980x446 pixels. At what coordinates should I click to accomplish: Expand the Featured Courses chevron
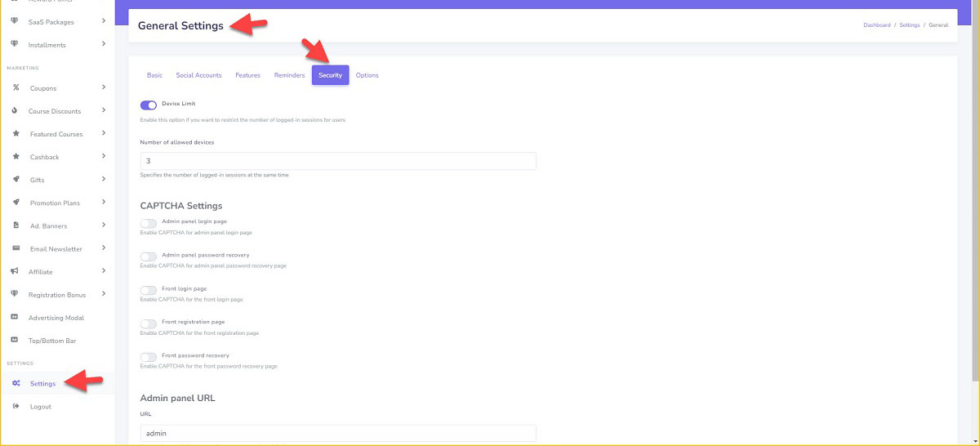click(104, 133)
